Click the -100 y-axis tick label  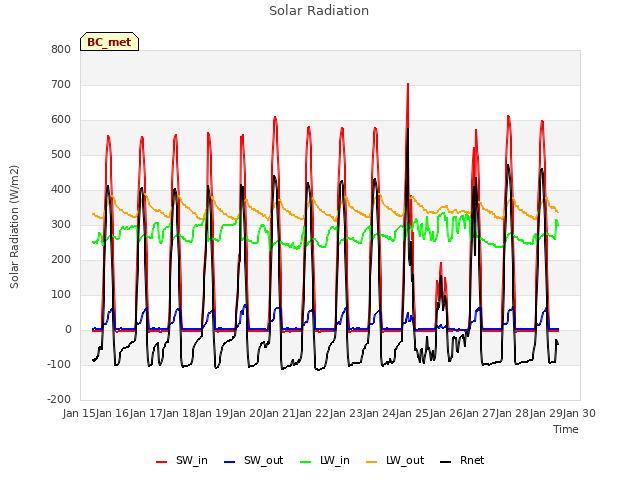[59, 364]
